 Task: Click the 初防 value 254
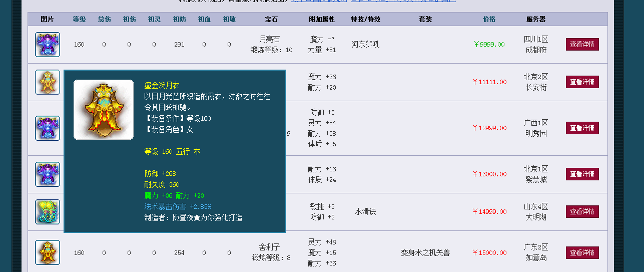tap(179, 252)
